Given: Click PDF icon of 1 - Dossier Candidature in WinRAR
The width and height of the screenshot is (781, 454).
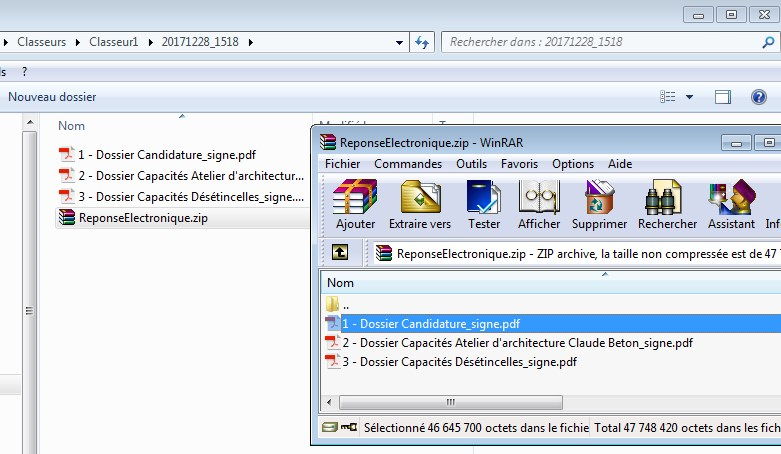Looking at the screenshot, I should coord(332,323).
